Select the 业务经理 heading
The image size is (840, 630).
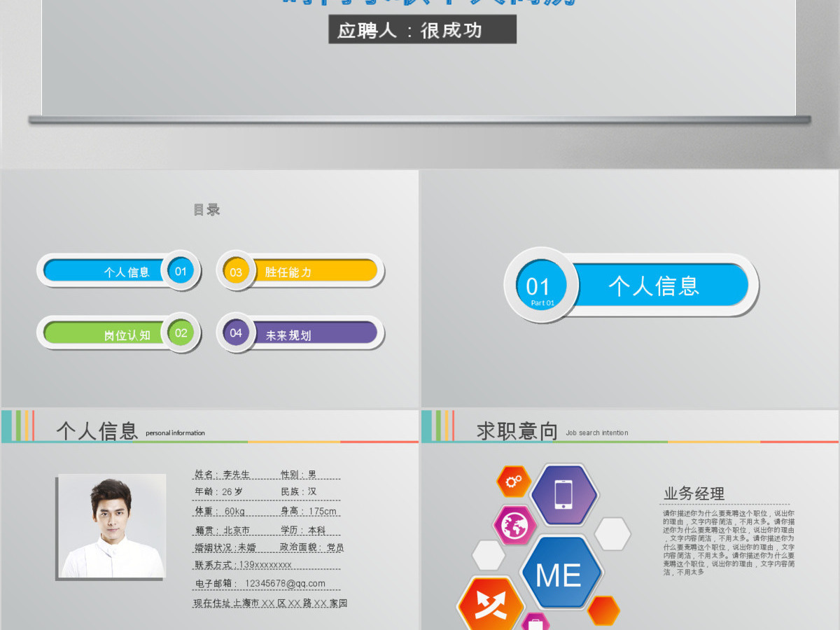(694, 493)
